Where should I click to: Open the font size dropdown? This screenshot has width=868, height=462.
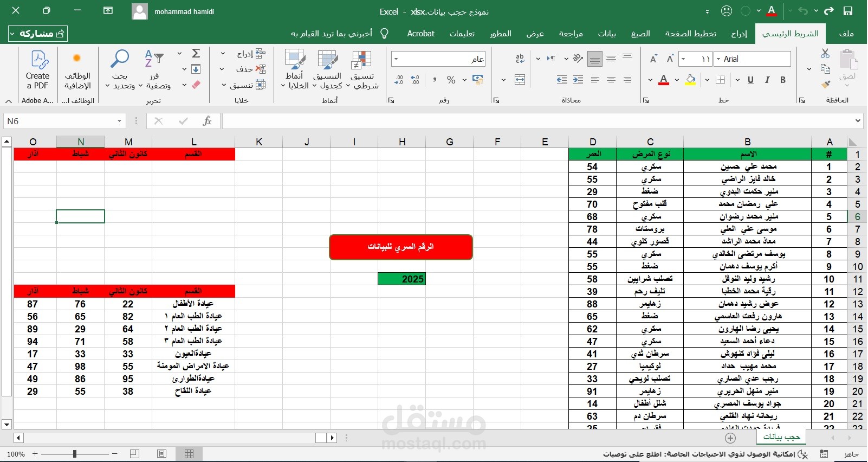(x=684, y=59)
